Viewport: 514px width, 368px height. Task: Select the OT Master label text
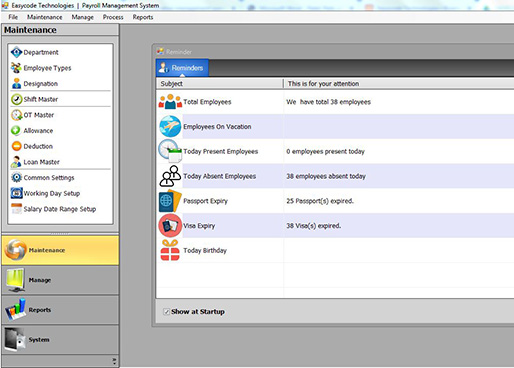39,115
